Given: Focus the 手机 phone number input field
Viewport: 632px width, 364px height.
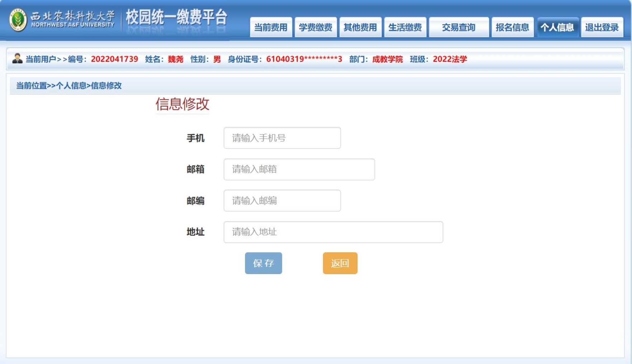Looking at the screenshot, I should [282, 138].
